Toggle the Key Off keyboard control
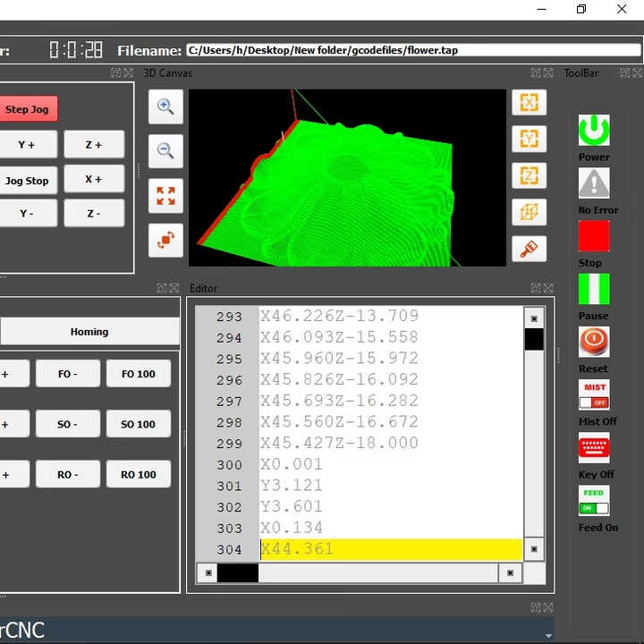Image resolution: width=644 pixels, height=644 pixels. 594,447
